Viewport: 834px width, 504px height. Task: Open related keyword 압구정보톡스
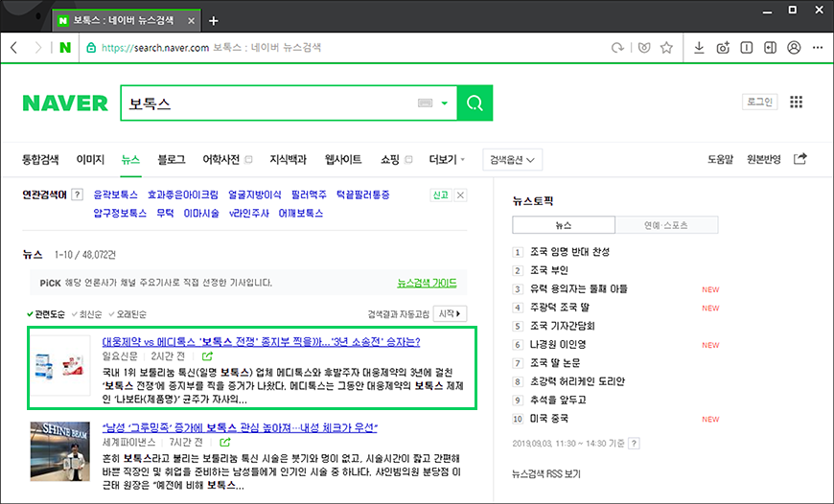tap(120, 213)
